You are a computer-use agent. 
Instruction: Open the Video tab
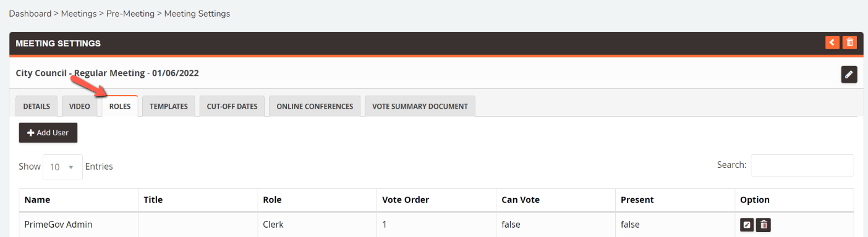pos(80,106)
